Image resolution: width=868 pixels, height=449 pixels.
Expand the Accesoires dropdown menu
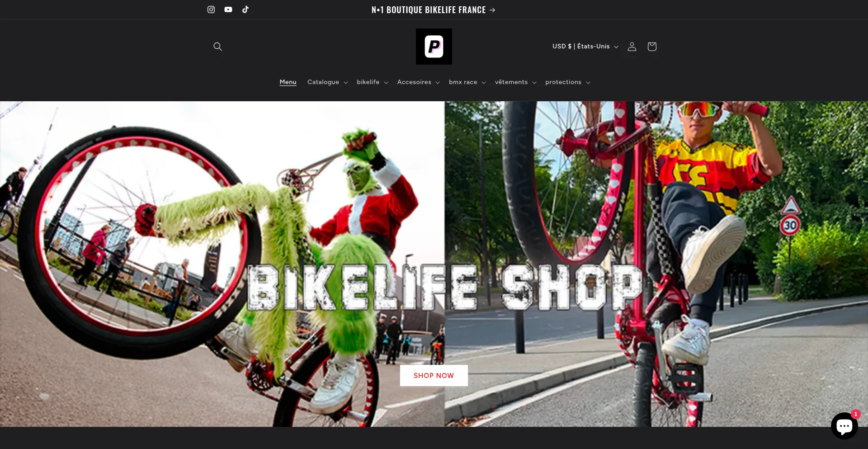point(418,82)
